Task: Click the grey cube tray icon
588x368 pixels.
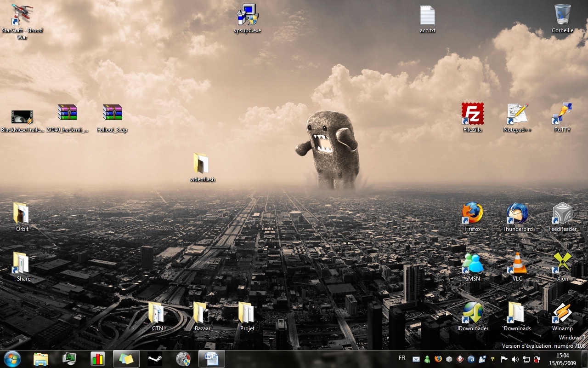Action: [x=449, y=359]
